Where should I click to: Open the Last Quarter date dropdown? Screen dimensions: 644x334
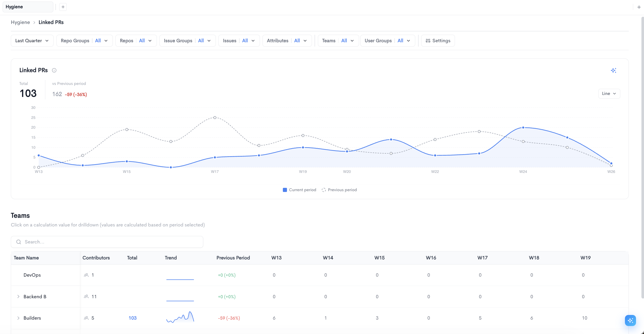pos(32,41)
